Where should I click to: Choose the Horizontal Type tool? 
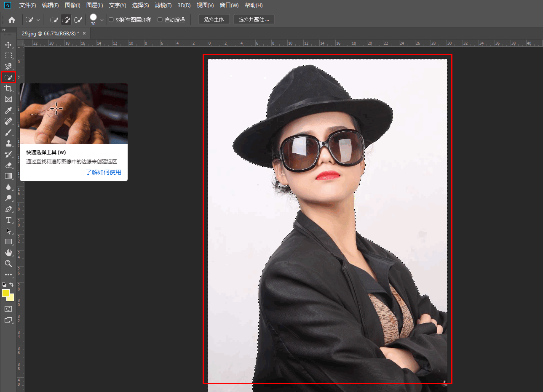tap(8, 220)
